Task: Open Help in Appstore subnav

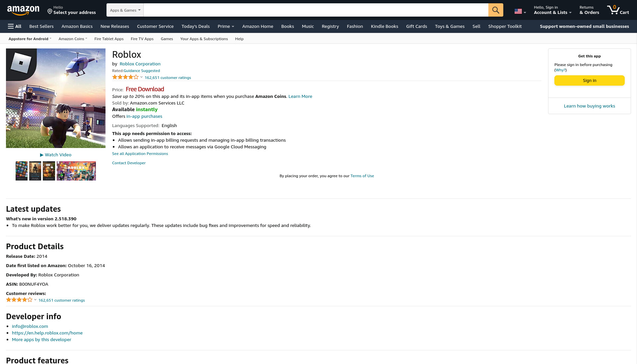Action: click(x=239, y=39)
